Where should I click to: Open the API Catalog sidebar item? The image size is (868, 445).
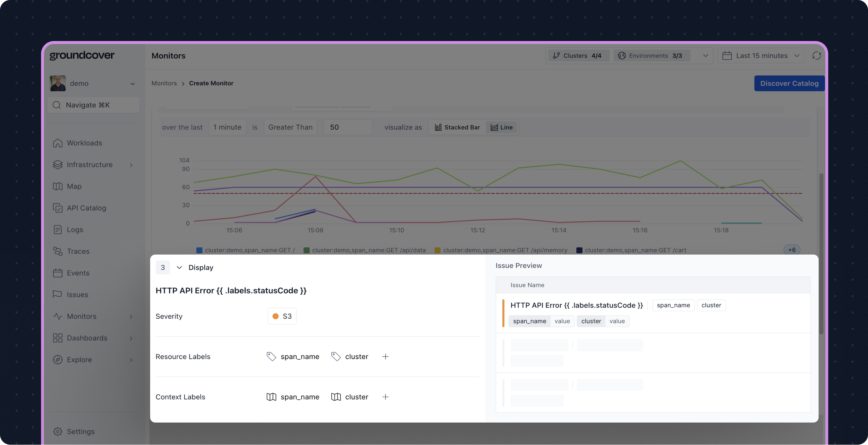pos(86,208)
